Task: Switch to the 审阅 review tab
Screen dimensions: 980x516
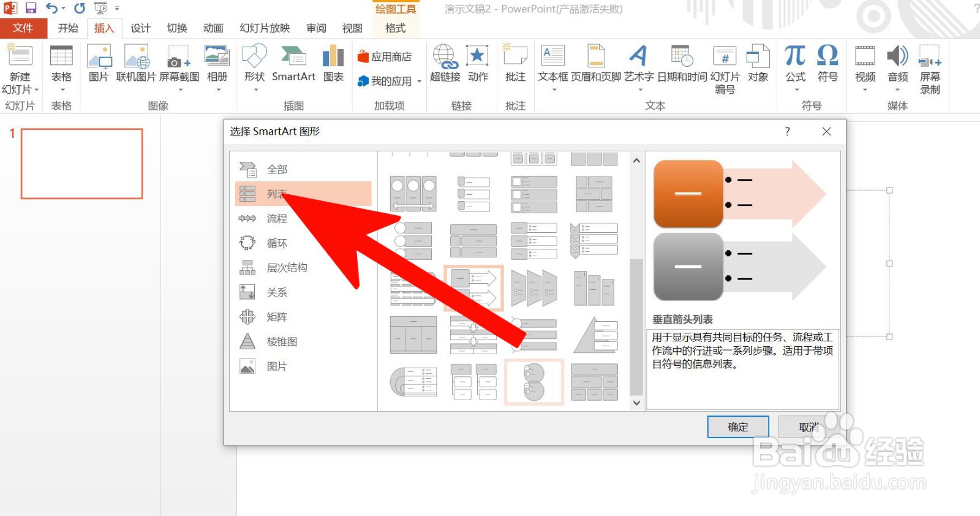Action: click(316, 28)
